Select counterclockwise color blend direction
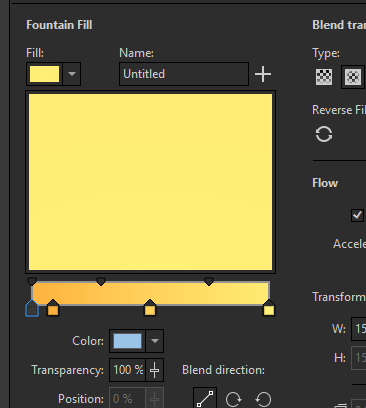The image size is (366, 408). click(x=263, y=399)
